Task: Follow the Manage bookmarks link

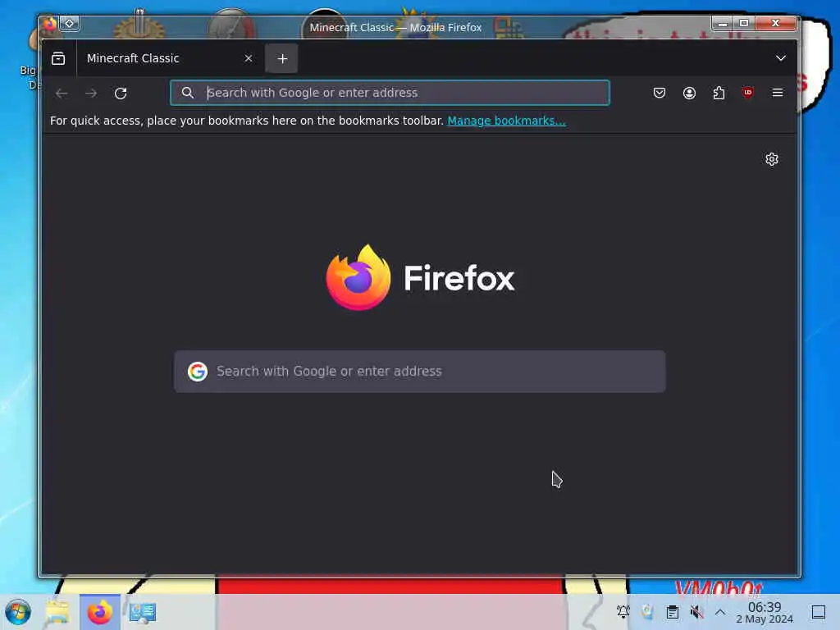Action: (x=506, y=121)
